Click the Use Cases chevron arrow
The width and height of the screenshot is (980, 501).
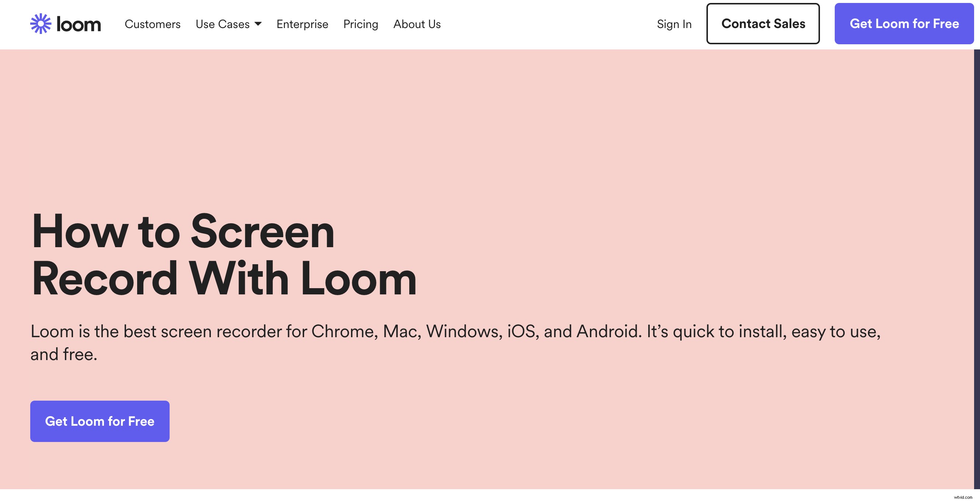point(258,24)
